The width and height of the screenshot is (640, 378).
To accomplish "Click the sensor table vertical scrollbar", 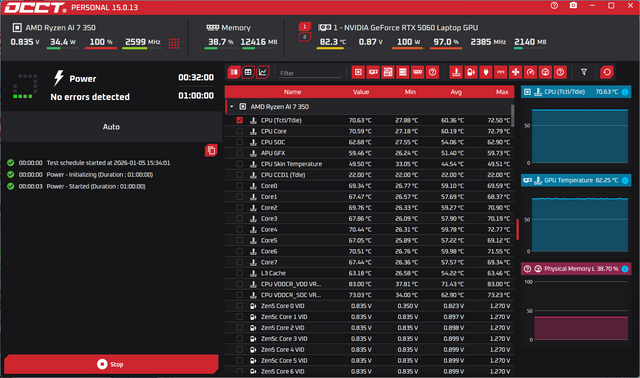I will [x=513, y=116].
